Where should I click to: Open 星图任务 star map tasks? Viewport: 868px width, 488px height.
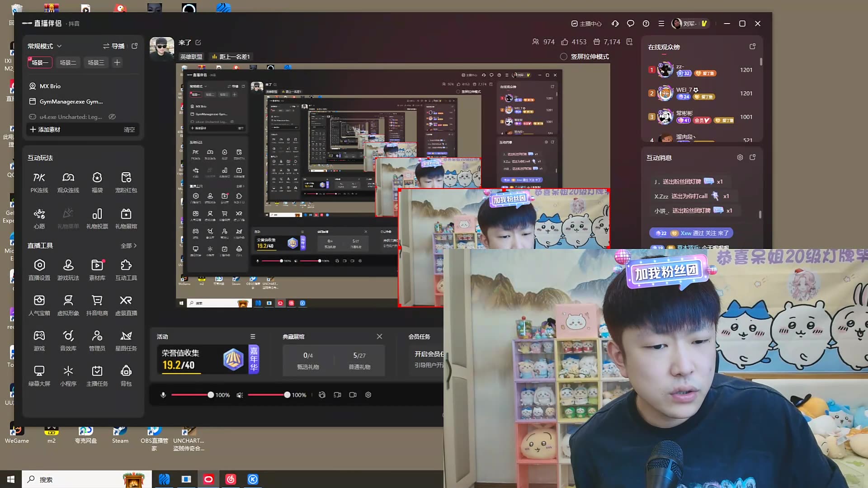(x=126, y=340)
